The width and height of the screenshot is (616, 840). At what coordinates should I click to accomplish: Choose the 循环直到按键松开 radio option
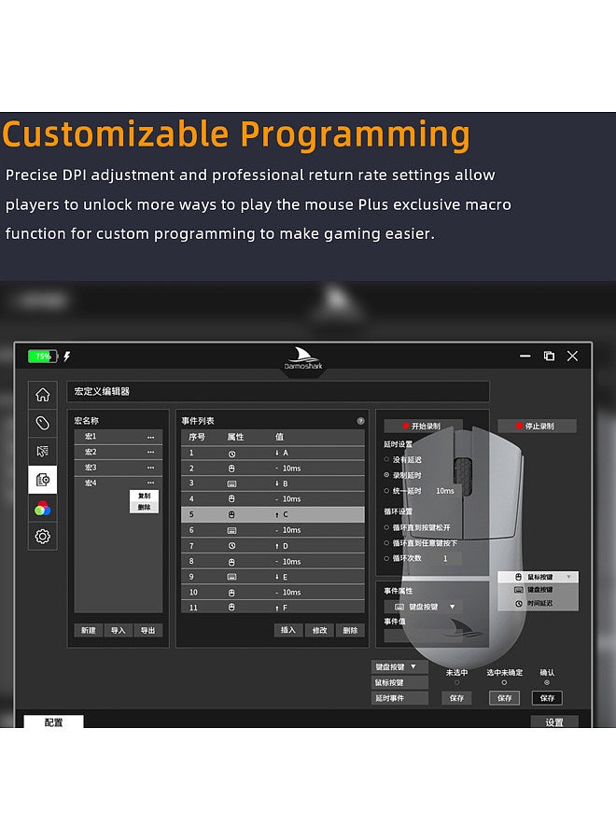[387, 527]
